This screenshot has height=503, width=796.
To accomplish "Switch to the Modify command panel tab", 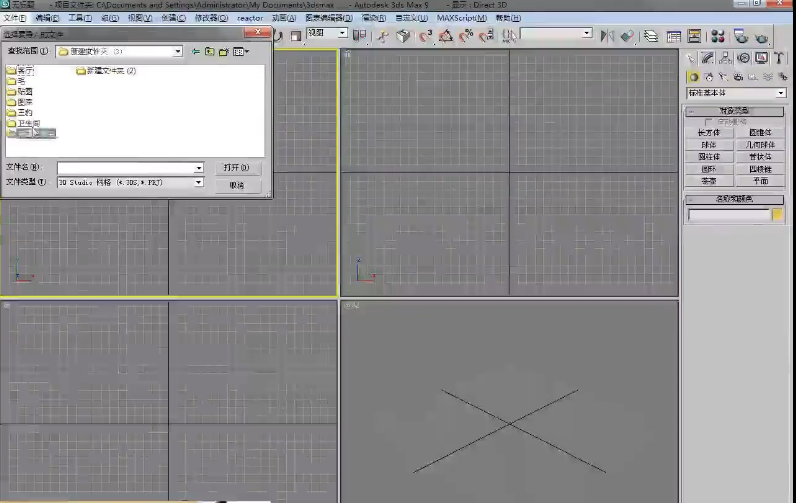I will (x=708, y=58).
